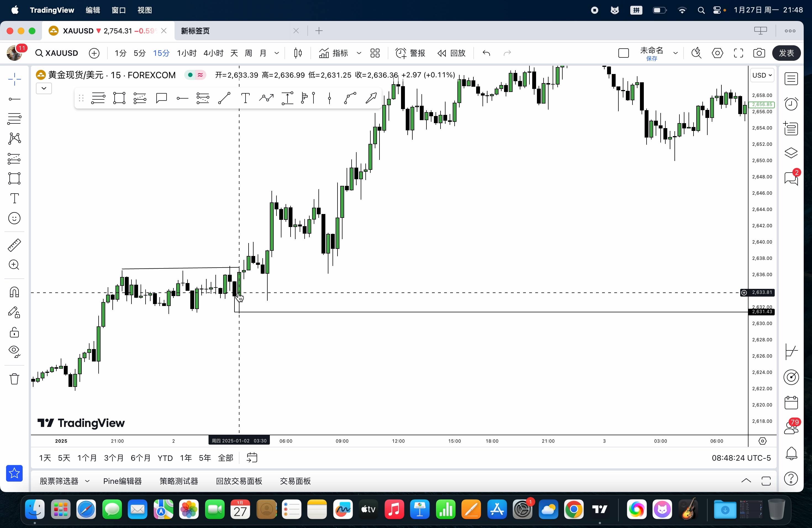Undo the last chart action
This screenshot has width=812, height=528.
point(486,53)
